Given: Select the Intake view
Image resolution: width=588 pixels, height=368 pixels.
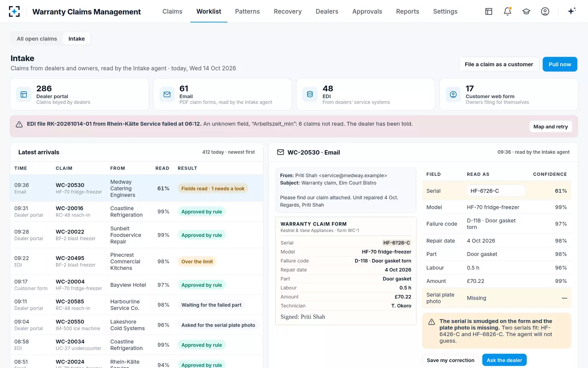Looking at the screenshot, I should coord(77,39).
